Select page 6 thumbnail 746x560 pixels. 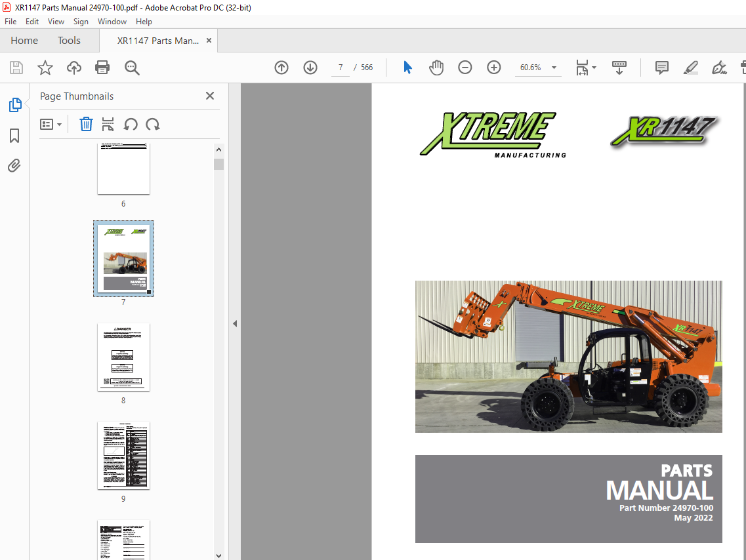124,169
